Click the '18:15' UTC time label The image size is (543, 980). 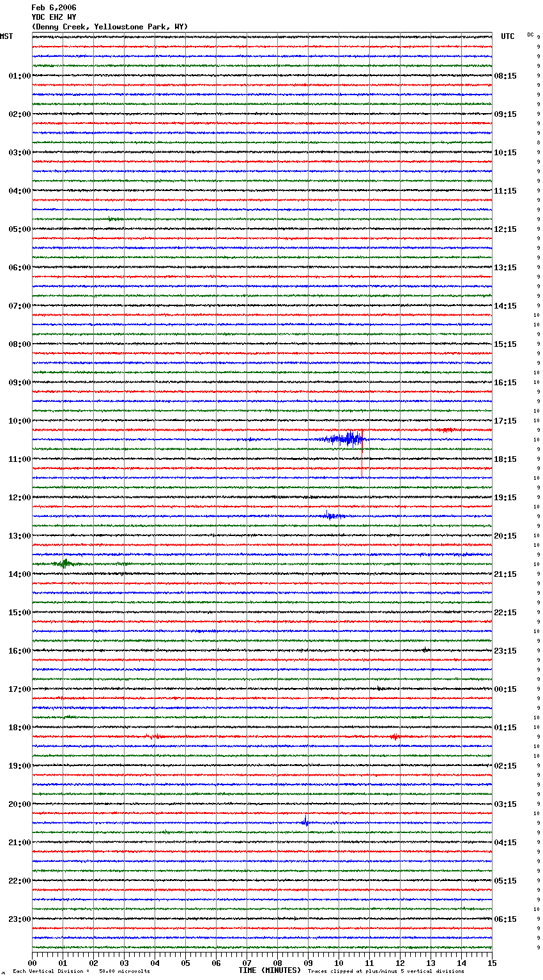[505, 459]
